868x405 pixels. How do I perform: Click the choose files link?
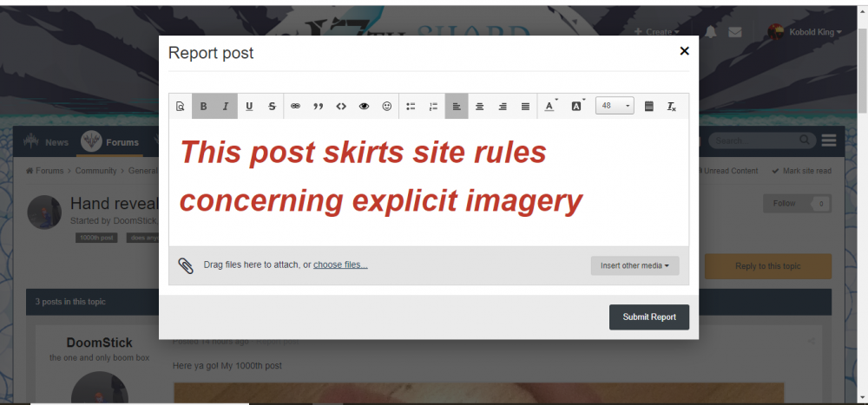tap(340, 265)
